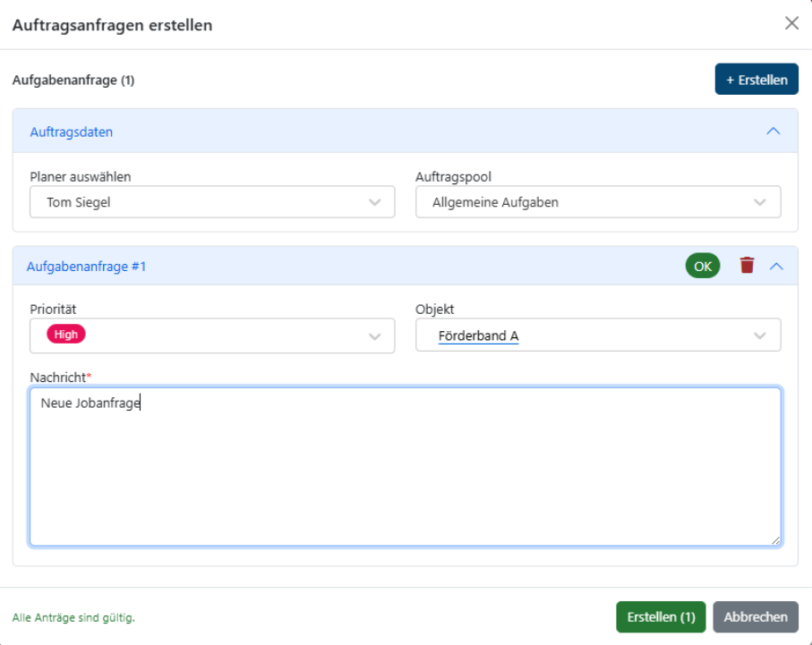
Task: Open the Auftragspool dropdown
Action: click(x=598, y=202)
